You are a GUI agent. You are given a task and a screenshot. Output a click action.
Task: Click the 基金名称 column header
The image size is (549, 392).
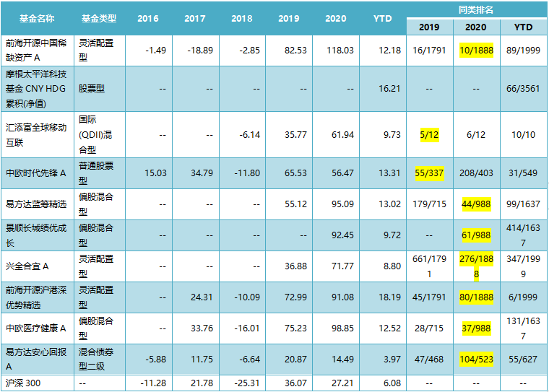37,19
